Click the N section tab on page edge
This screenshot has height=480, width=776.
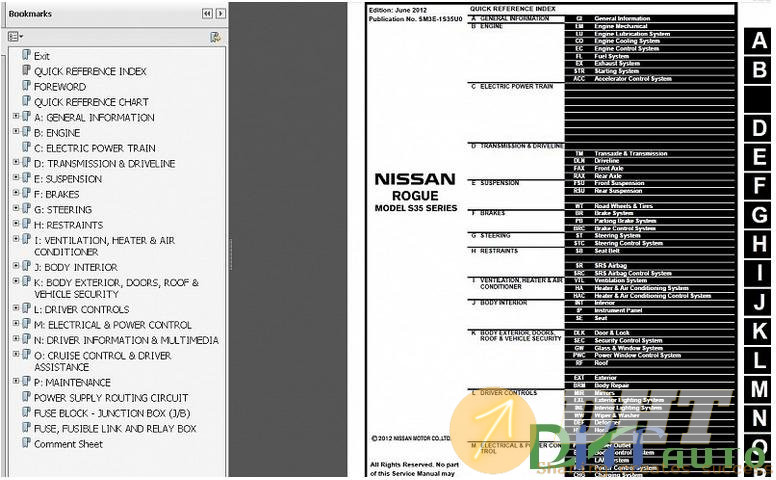[x=759, y=419]
